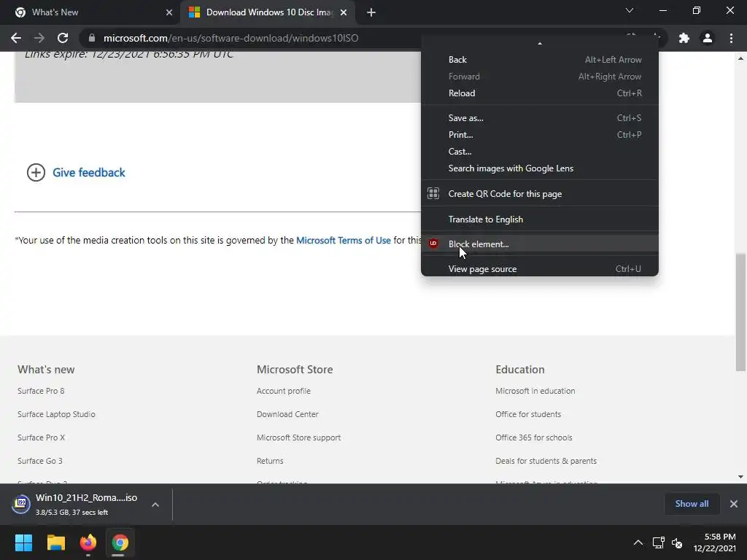Launch Firefox from taskbar
747x560 pixels.
(88, 542)
